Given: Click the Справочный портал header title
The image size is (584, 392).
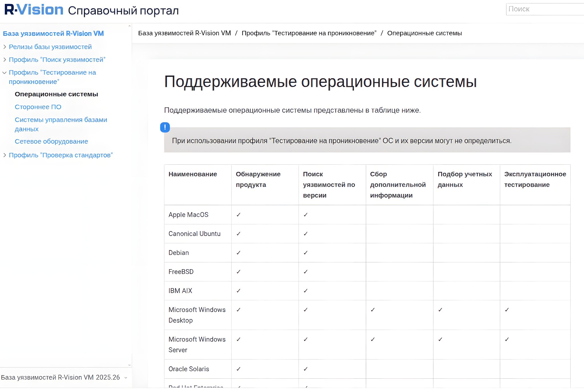Looking at the screenshot, I should click(123, 11).
